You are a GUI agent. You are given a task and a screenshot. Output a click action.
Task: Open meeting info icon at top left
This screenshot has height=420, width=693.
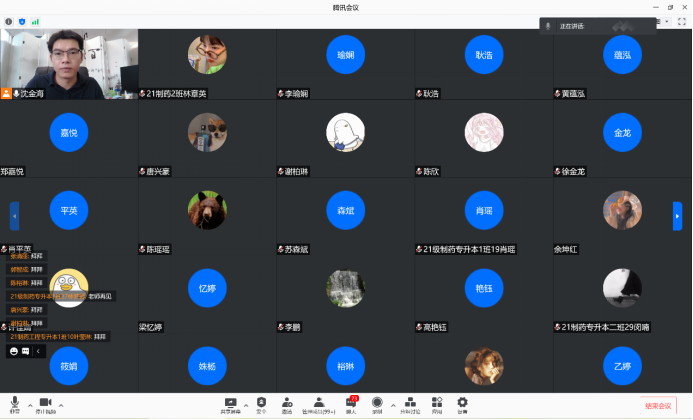click(x=7, y=20)
